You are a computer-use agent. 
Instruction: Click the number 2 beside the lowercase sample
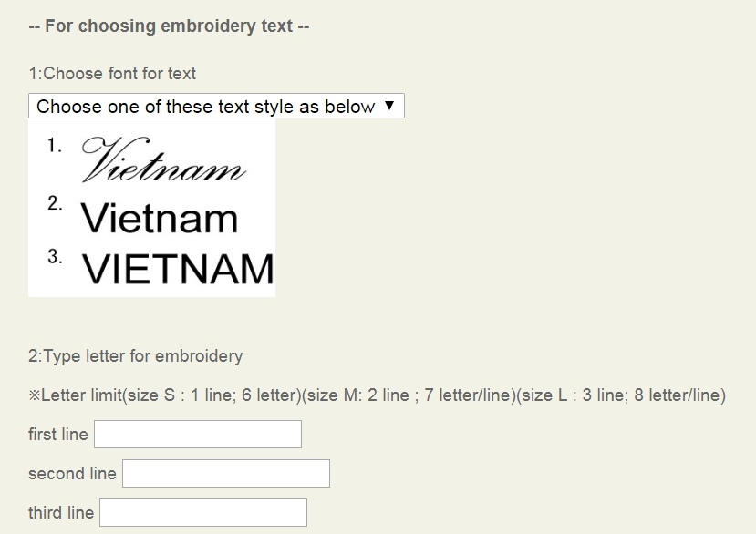coord(55,203)
